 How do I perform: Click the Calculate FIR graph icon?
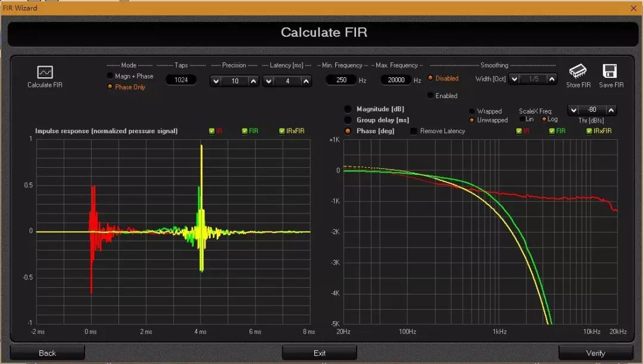click(45, 72)
